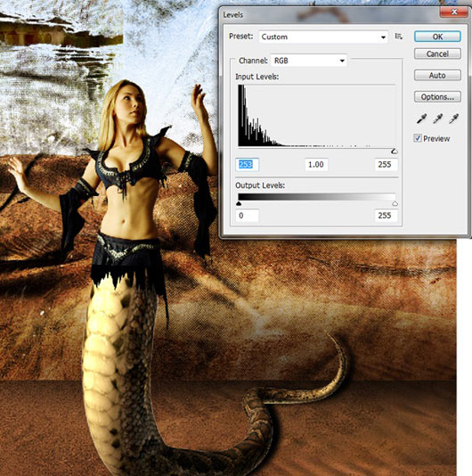The width and height of the screenshot is (472, 476).
Task: Click the output levels gradient bar
Action: click(317, 197)
